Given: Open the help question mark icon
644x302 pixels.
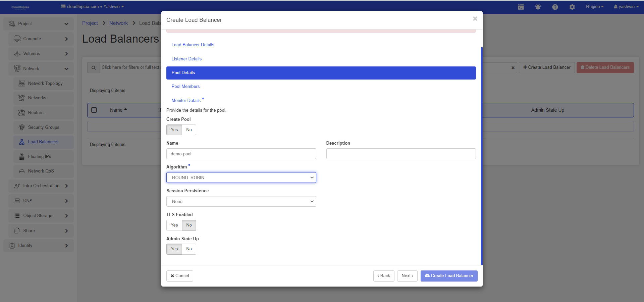Looking at the screenshot, I should pyautogui.click(x=555, y=7).
